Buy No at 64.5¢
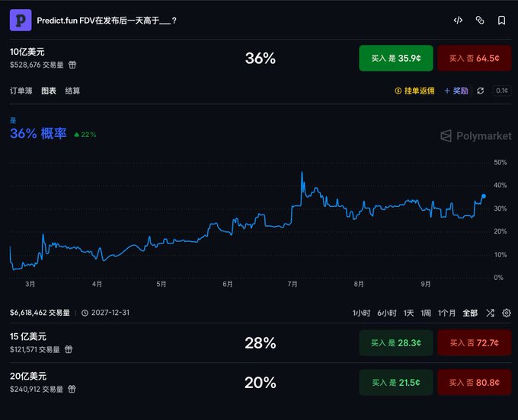 click(x=475, y=58)
